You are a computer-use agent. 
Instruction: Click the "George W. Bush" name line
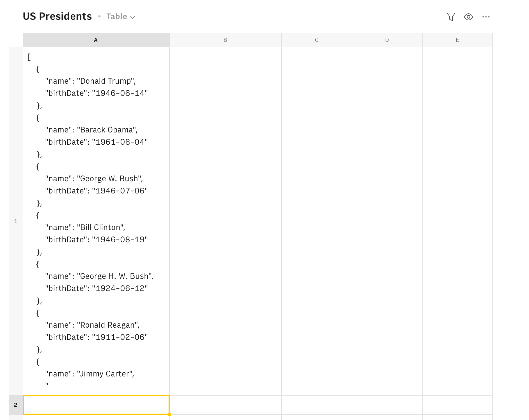coord(94,179)
